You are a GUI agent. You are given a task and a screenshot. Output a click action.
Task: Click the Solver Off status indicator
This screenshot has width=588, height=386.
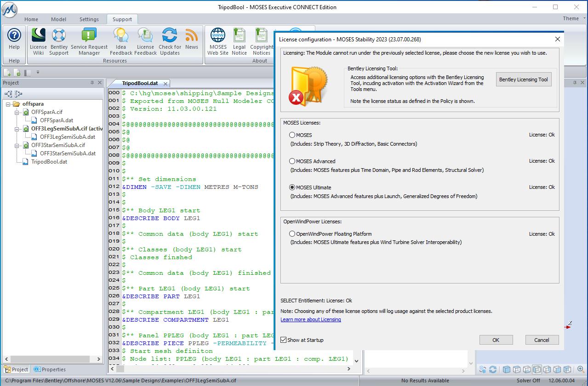click(x=528, y=381)
